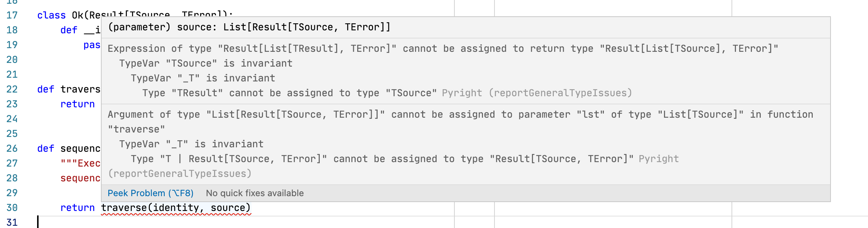
Task: Click the "def traverse" definition on line 22
Action: pos(69,89)
